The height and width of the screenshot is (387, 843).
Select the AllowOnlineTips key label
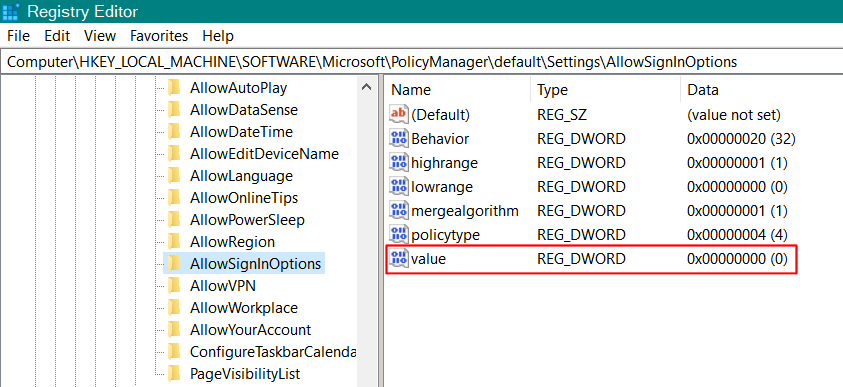click(244, 198)
